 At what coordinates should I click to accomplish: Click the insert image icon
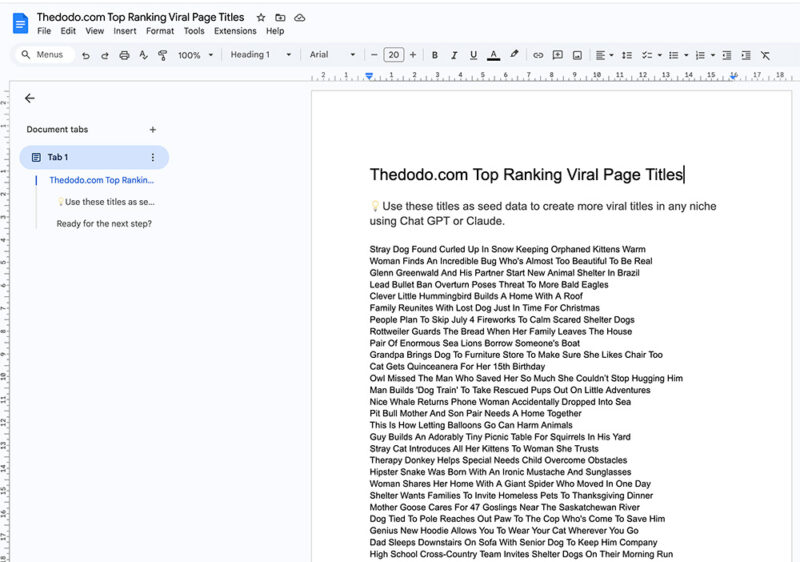(577, 55)
